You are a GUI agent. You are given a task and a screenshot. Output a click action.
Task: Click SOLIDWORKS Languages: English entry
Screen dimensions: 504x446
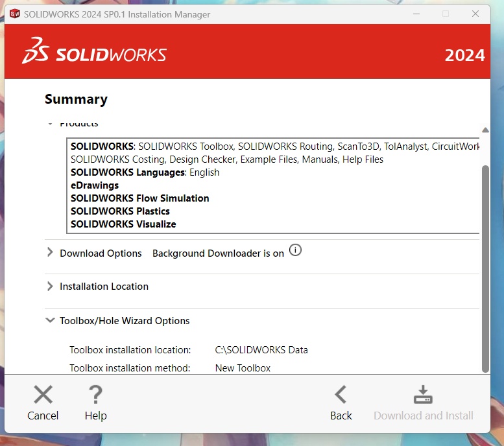tap(145, 172)
